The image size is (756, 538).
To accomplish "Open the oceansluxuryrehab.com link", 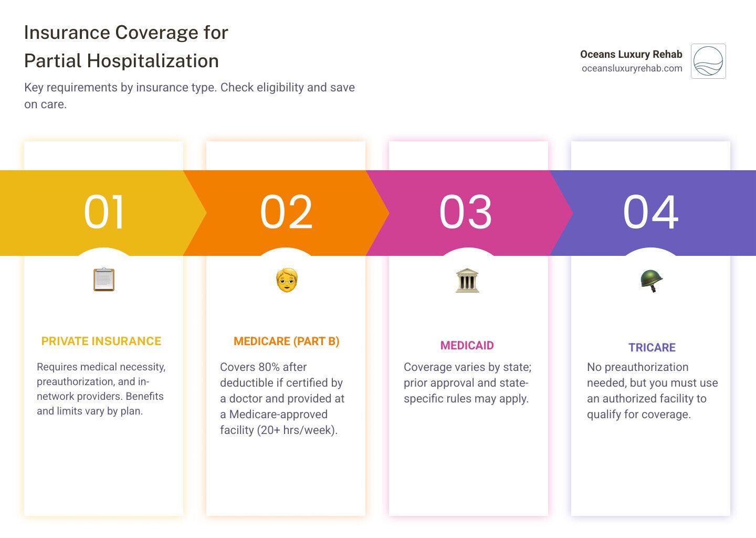I will 632,68.
